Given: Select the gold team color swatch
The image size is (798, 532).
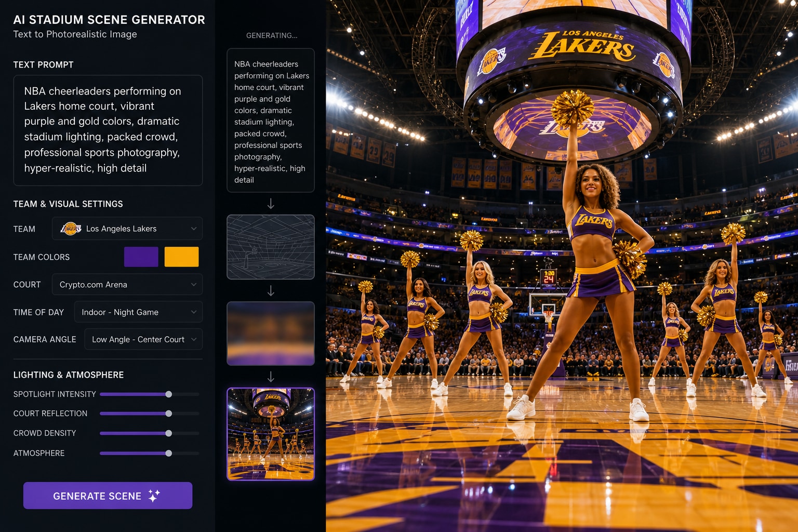Looking at the screenshot, I should pos(181,257).
